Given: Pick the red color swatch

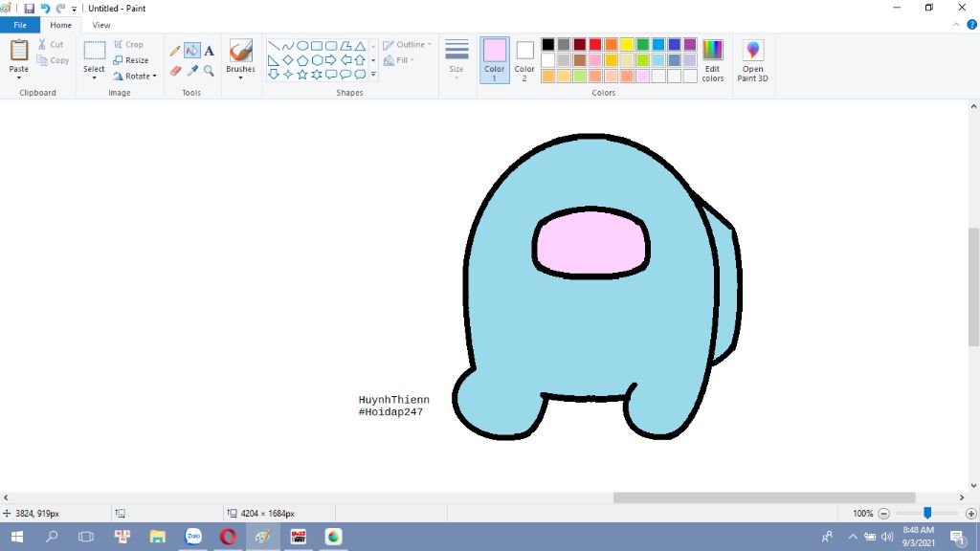Looking at the screenshot, I should click(595, 45).
